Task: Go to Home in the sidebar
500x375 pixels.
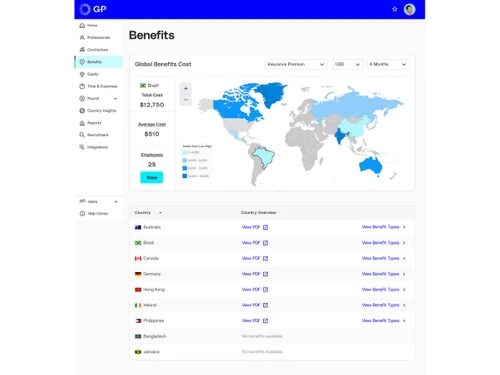Action: (x=92, y=25)
